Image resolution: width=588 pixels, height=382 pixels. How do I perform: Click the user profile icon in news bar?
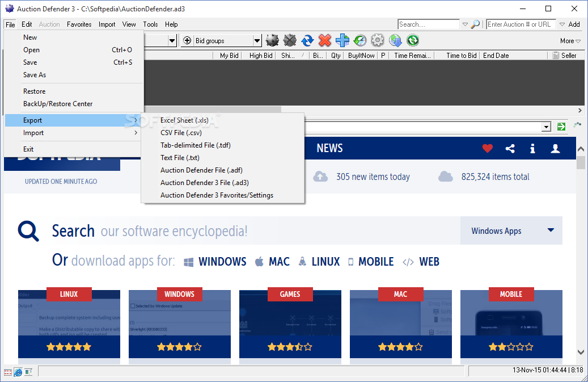(x=555, y=149)
